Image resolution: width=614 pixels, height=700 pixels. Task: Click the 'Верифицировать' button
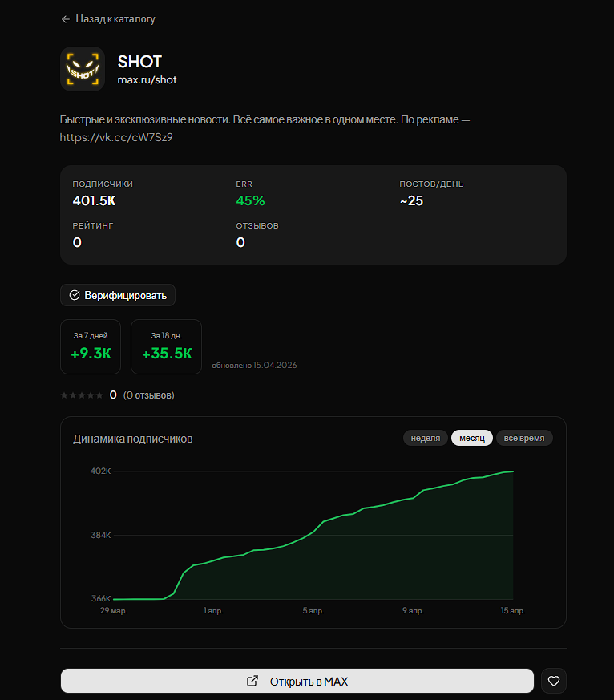pos(118,295)
